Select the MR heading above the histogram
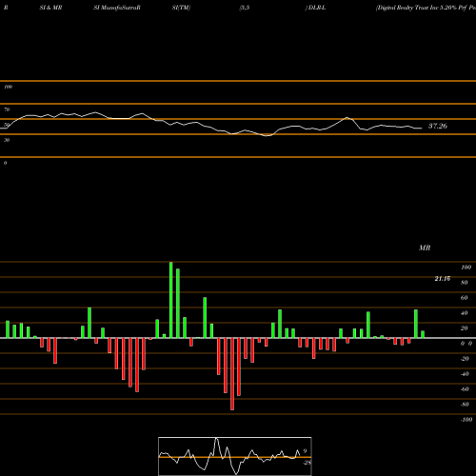 pyautogui.click(x=425, y=248)
